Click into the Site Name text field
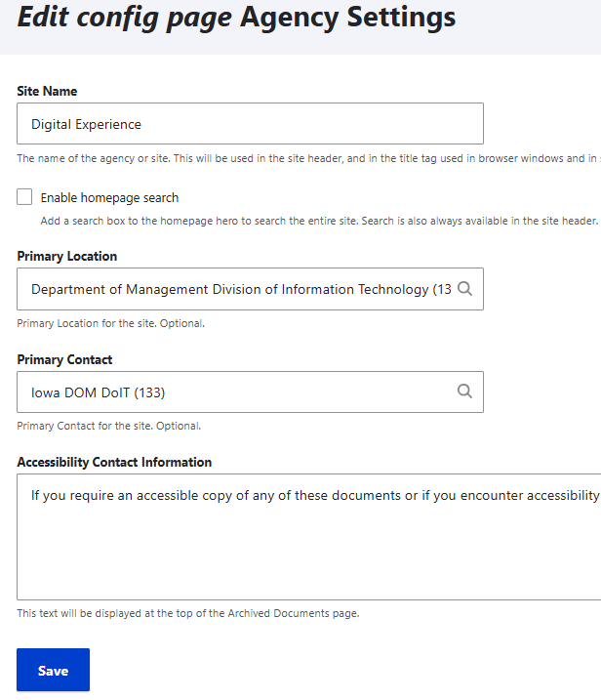Image resolution: width=601 pixels, height=700 pixels. coord(250,124)
